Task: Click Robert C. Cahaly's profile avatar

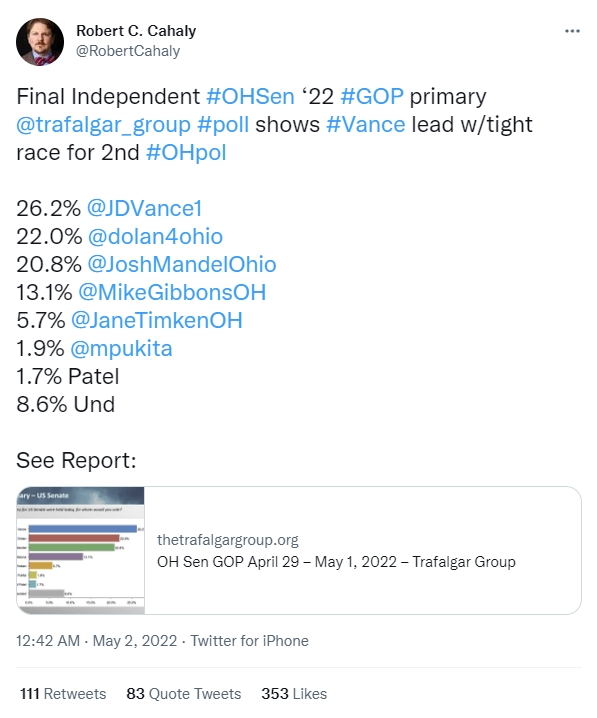Action: pyautogui.click(x=40, y=42)
